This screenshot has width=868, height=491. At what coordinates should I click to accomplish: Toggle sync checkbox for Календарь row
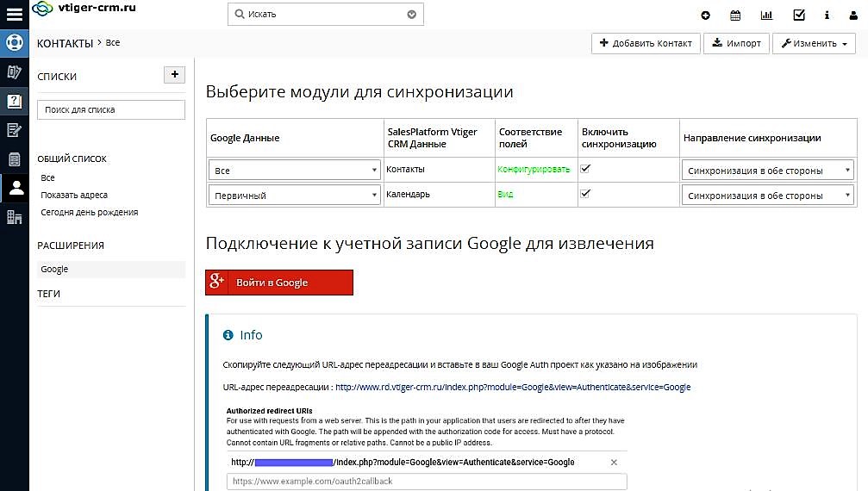(x=586, y=194)
